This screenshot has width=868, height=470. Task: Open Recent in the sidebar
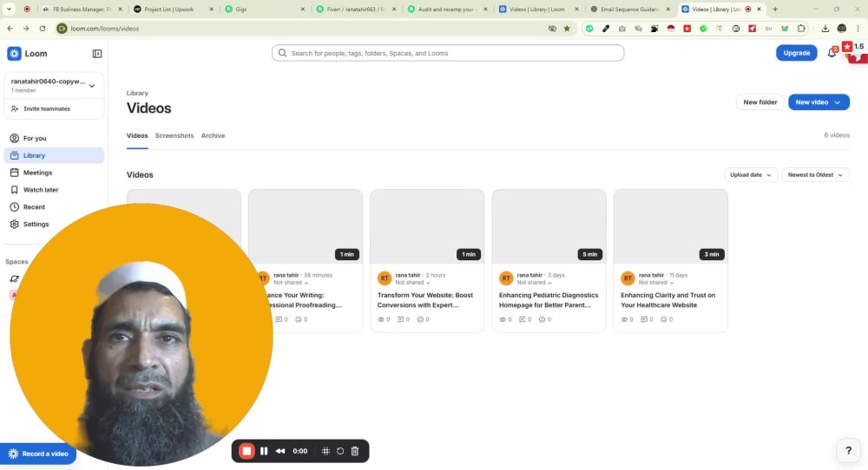coord(54,206)
